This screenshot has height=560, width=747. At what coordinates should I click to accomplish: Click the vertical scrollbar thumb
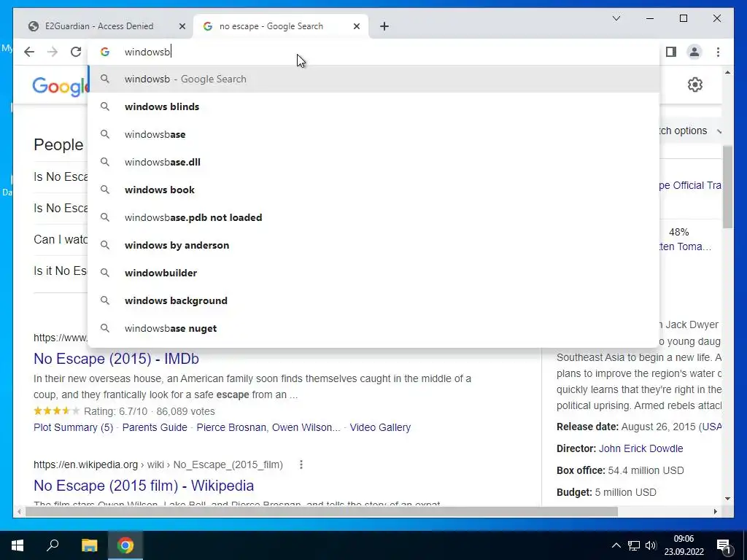(727, 187)
